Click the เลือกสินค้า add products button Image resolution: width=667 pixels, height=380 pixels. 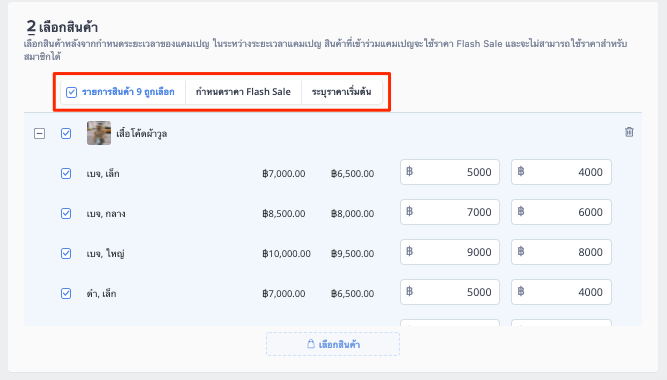(333, 344)
